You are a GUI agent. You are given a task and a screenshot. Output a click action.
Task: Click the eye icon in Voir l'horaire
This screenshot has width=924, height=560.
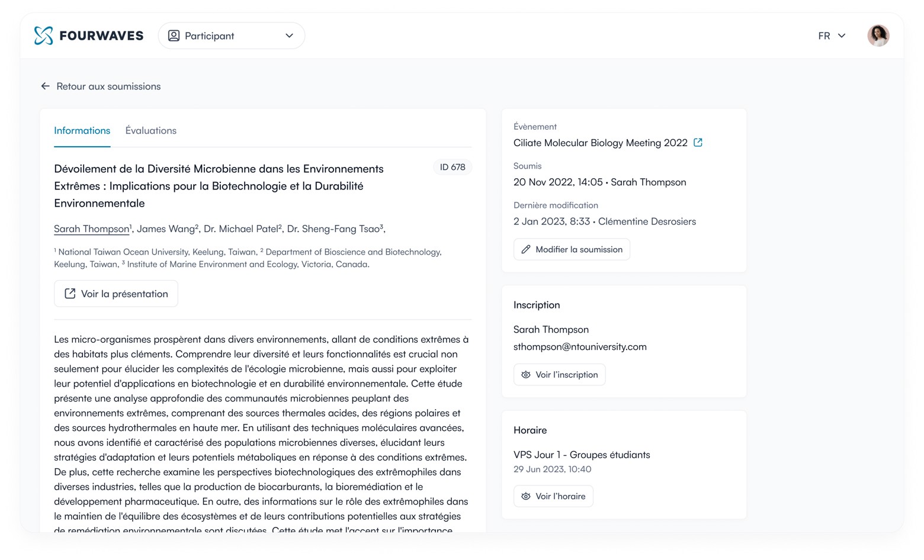tap(525, 497)
